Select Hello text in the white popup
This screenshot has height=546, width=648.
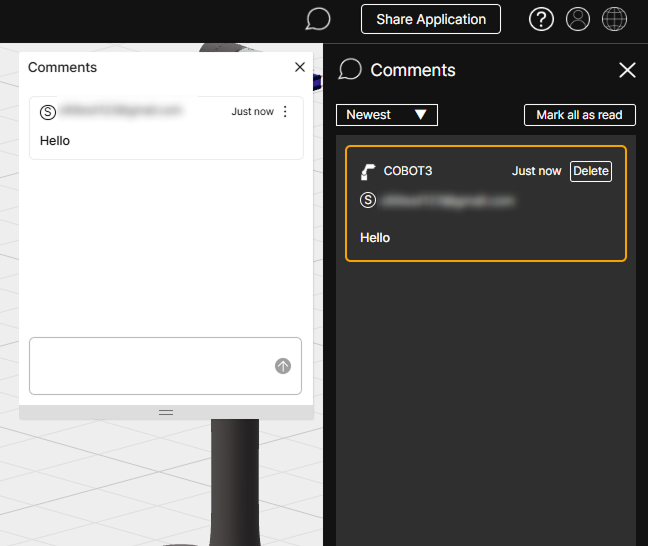point(55,141)
